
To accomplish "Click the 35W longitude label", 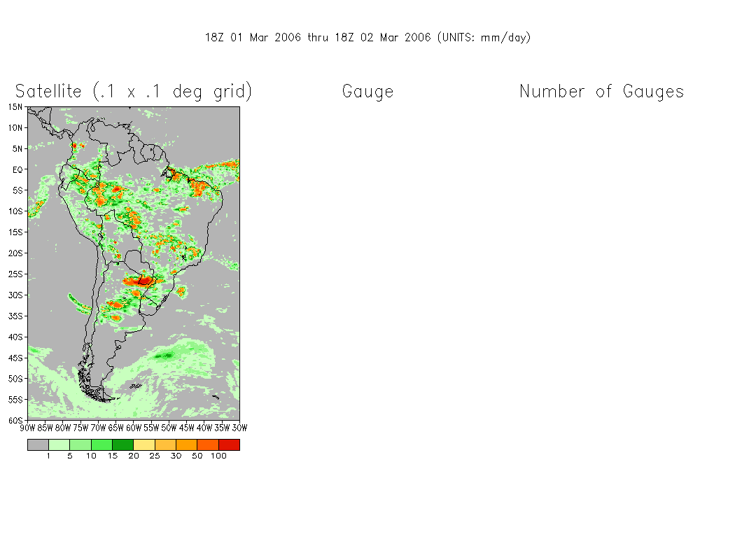I will 222,428.
